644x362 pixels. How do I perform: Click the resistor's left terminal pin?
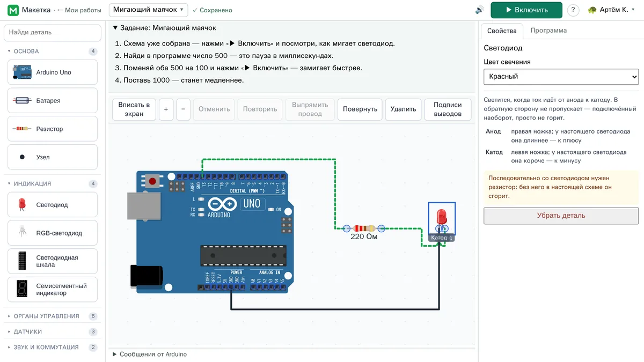coord(347,228)
